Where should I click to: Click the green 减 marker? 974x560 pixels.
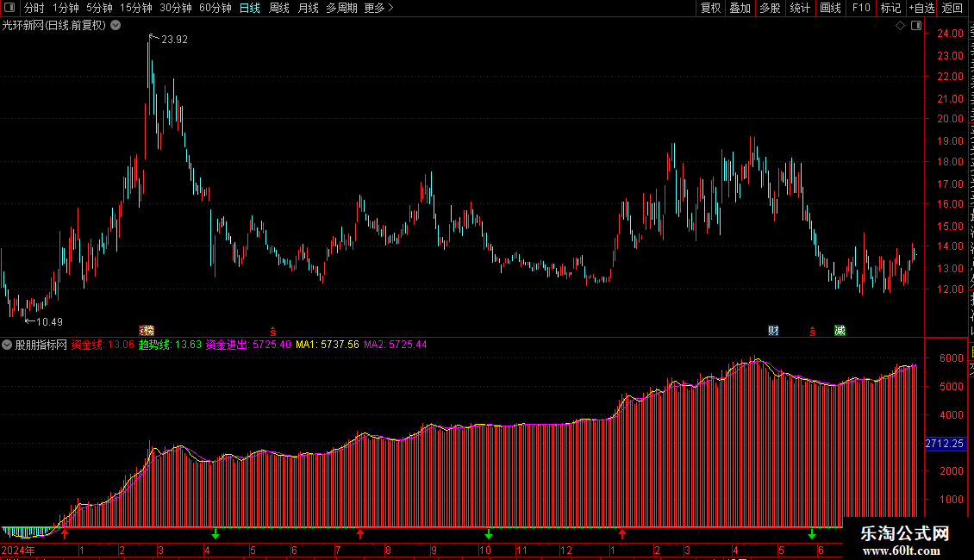(840, 331)
